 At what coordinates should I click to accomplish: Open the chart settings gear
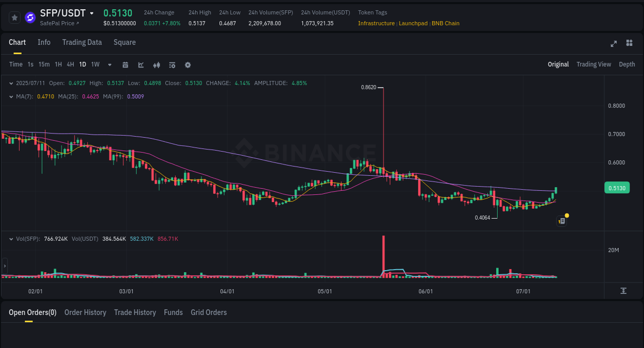[188, 64]
